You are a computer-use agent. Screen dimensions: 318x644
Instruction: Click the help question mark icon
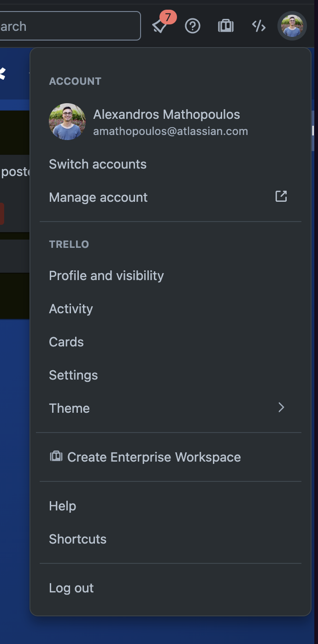193,26
